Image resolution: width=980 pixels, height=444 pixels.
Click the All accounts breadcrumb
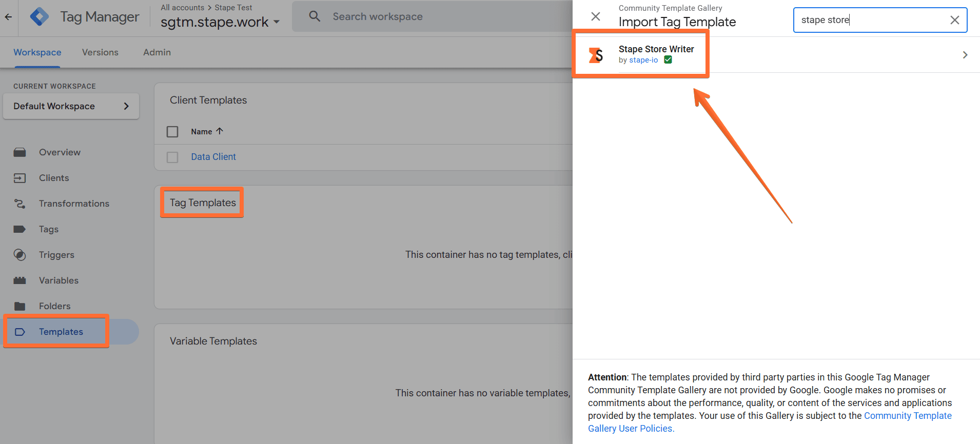(182, 8)
